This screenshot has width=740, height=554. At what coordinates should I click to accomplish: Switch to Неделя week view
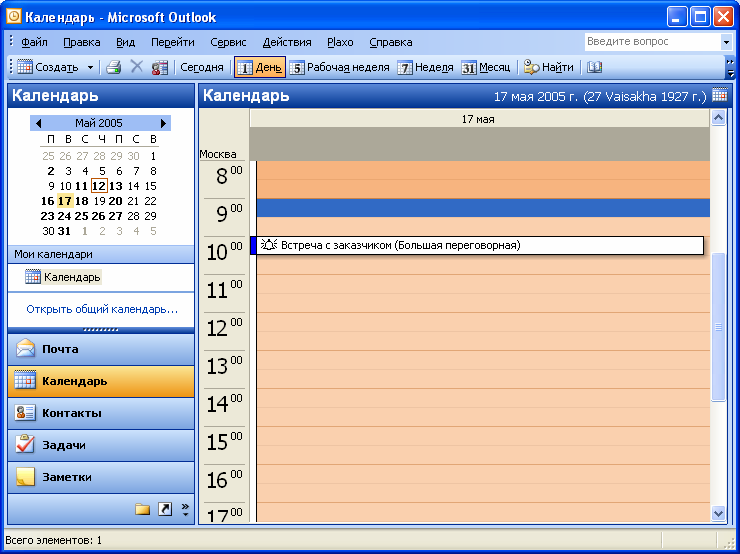[x=425, y=67]
